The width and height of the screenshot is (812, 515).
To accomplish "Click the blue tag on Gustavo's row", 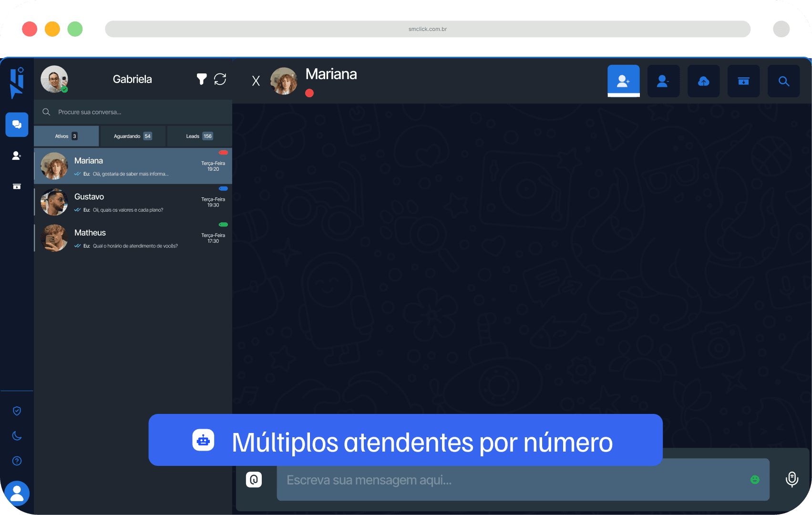I will coord(223,188).
